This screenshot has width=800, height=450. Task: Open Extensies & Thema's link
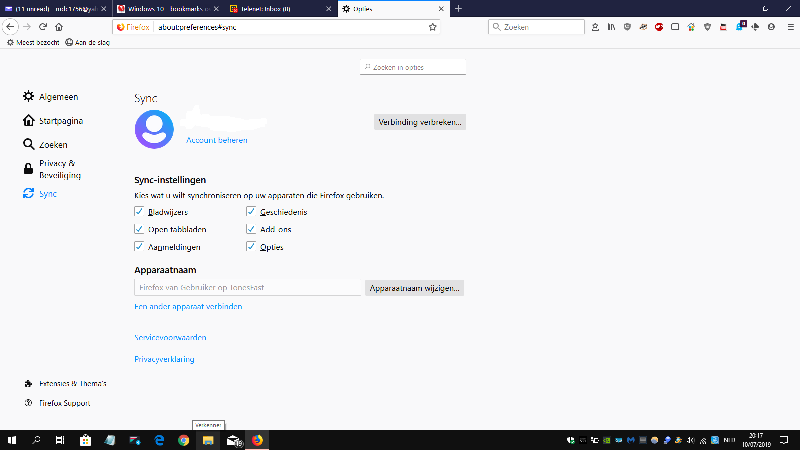coord(65,383)
